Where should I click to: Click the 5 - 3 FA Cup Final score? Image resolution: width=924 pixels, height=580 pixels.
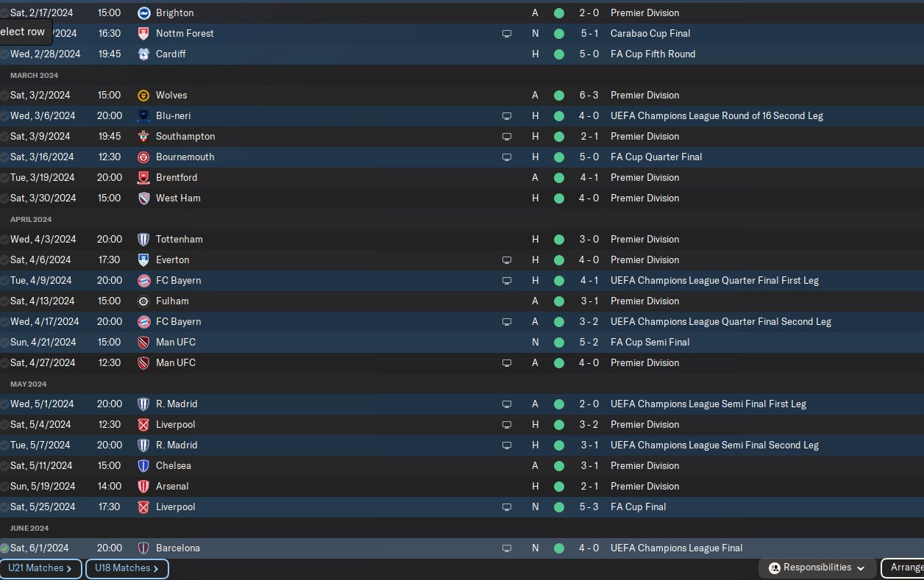(x=589, y=506)
